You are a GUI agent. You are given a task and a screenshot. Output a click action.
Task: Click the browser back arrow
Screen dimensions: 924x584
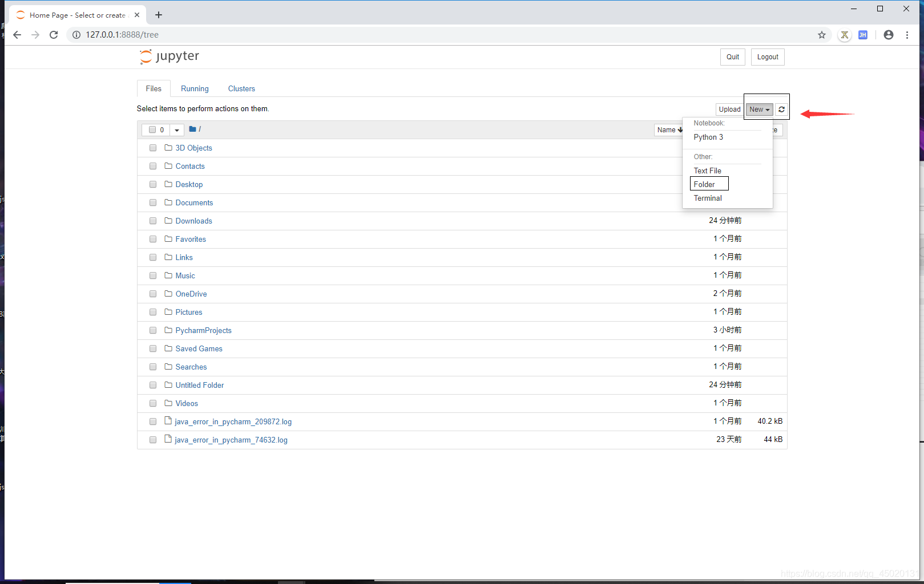(x=17, y=35)
